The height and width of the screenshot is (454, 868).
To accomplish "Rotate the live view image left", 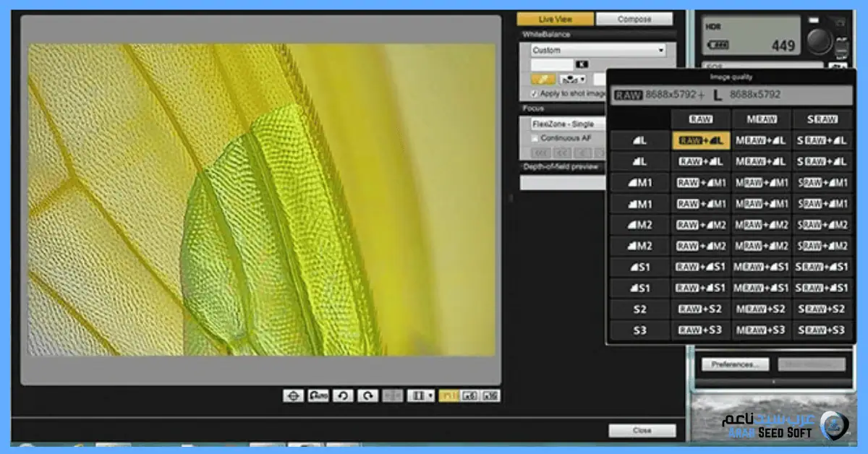I will [x=343, y=395].
